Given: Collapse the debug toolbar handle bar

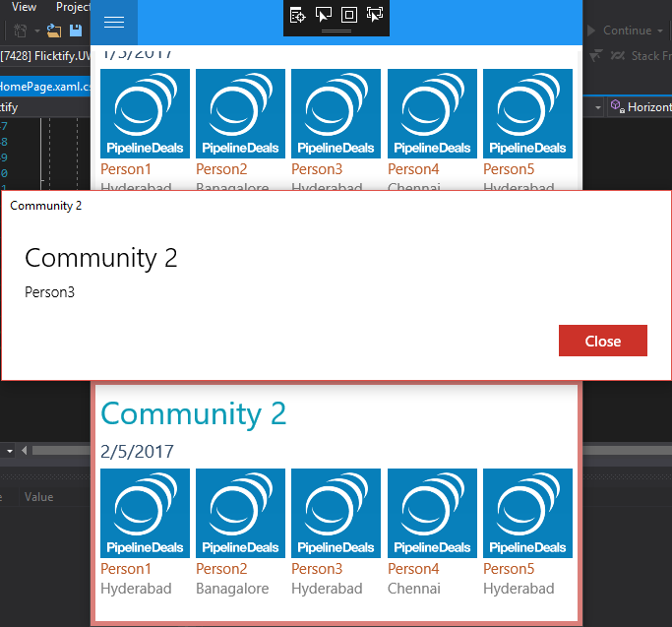Looking at the screenshot, I should click(x=336, y=31).
